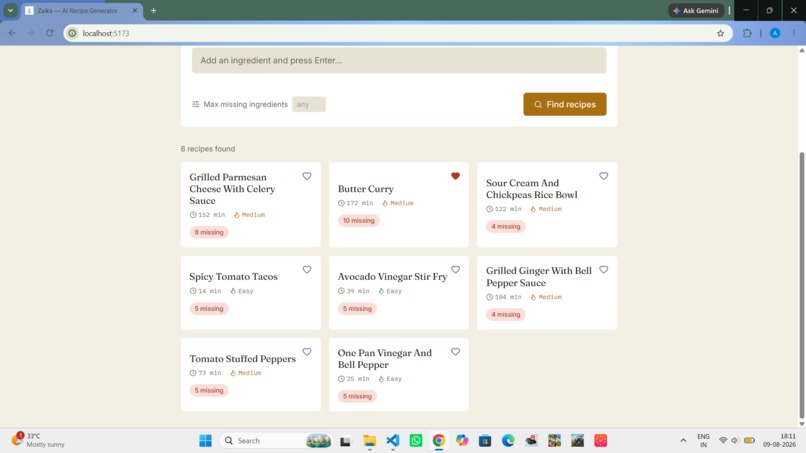This screenshot has width=806, height=453.
Task: Click the scrollbar down arrow
Action: (x=801, y=424)
